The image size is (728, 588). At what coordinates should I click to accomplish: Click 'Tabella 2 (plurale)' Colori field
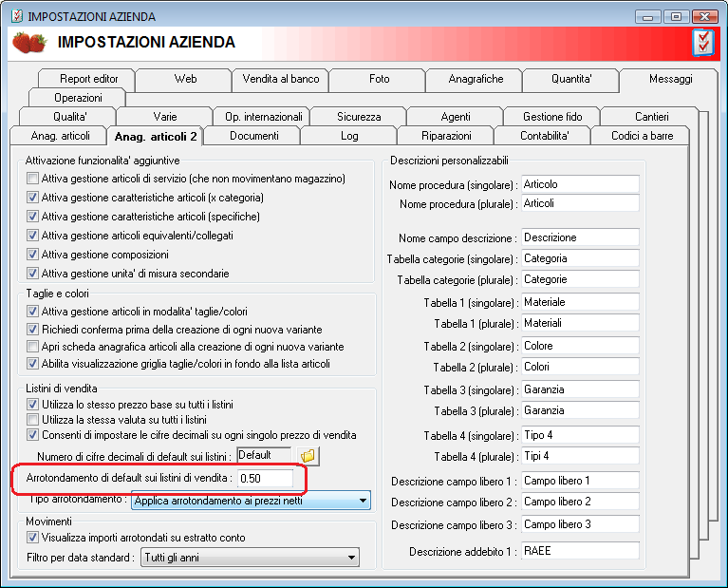tap(580, 367)
